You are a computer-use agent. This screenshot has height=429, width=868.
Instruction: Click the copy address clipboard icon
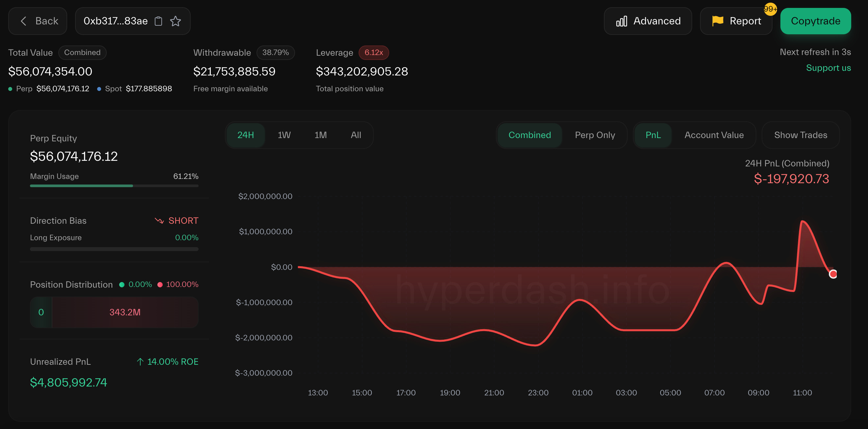[x=158, y=21]
